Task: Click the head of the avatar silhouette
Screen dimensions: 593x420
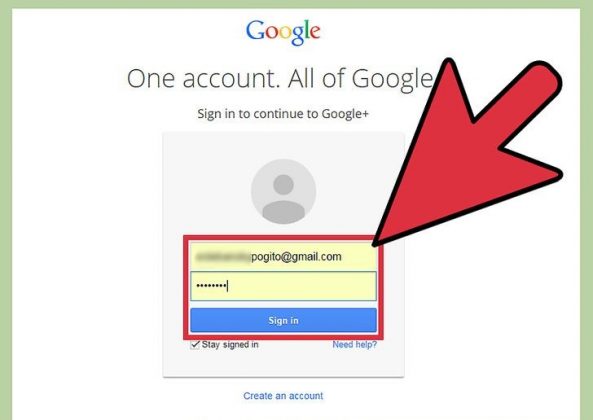Action: point(283,184)
